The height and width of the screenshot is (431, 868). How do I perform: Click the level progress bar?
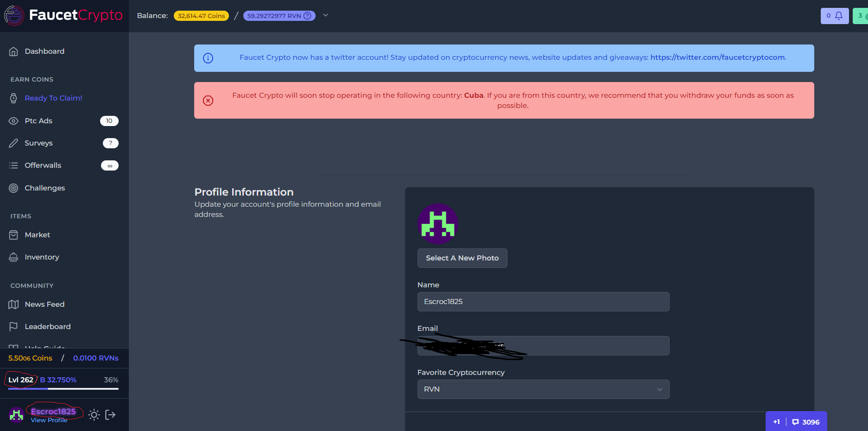[63, 389]
